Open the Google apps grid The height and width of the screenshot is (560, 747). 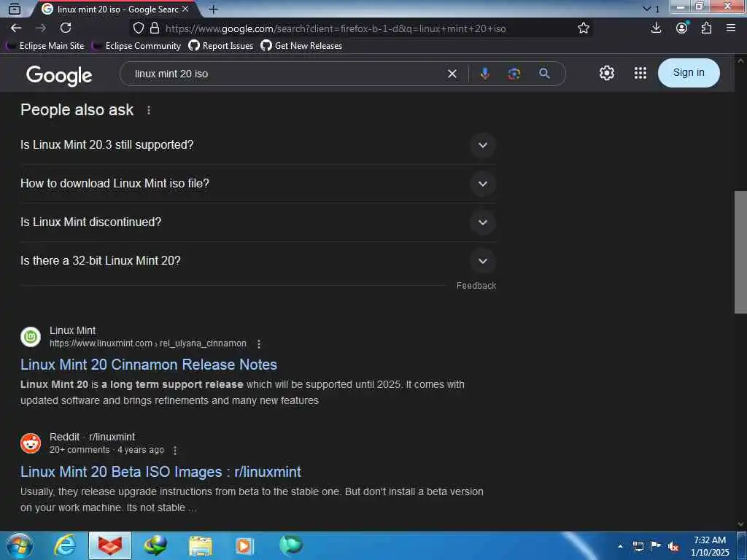640,73
